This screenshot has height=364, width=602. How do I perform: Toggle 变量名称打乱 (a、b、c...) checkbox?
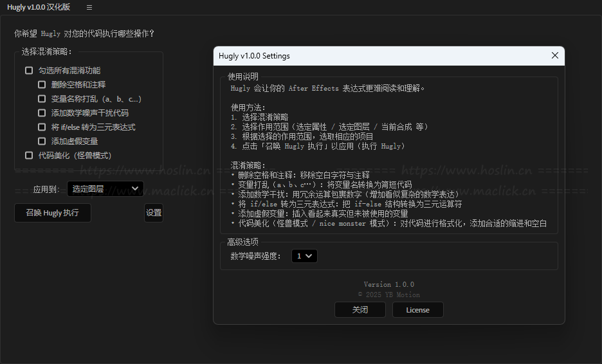pos(42,98)
